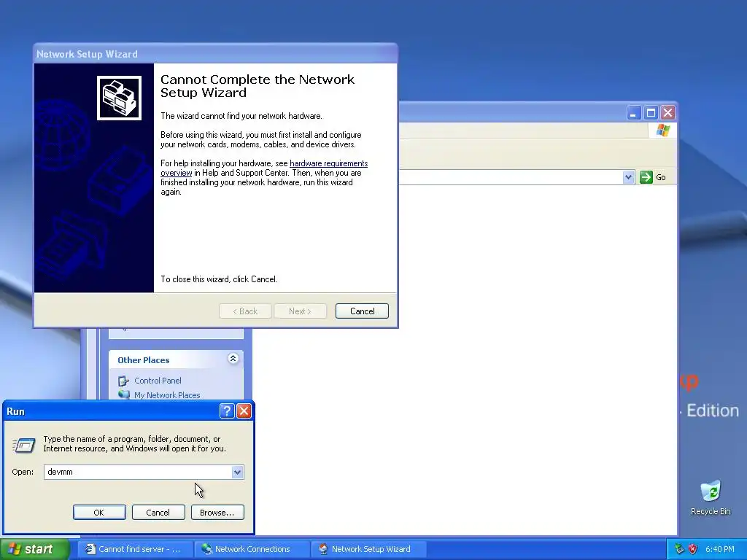
Task: Click Cancel in Network Setup Wizard
Action: pyautogui.click(x=362, y=311)
